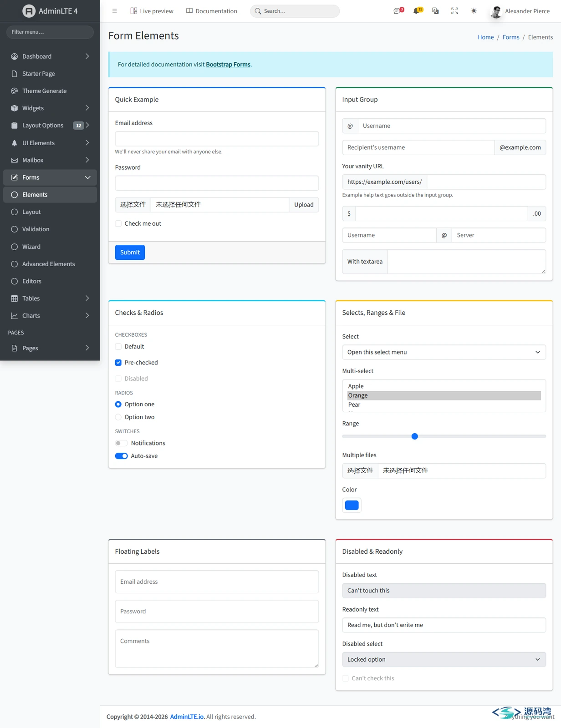
Task: Click the Mailbox envelope icon
Action: pyautogui.click(x=15, y=160)
